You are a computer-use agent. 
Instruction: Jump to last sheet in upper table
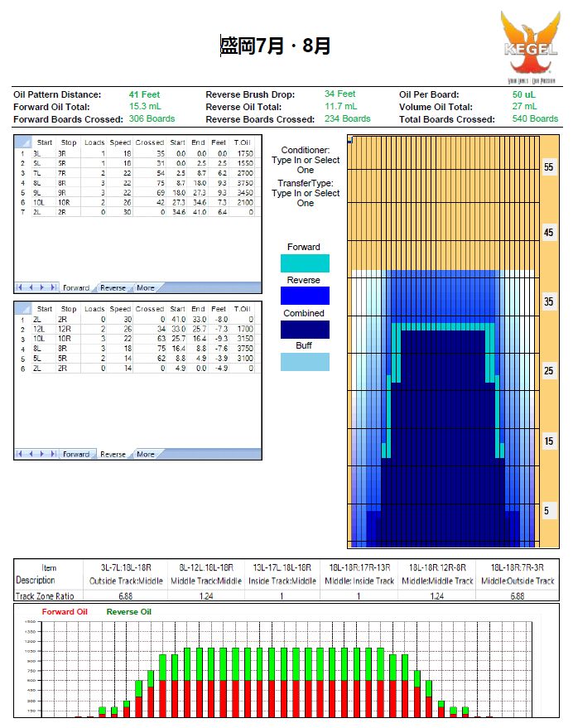tap(53, 287)
